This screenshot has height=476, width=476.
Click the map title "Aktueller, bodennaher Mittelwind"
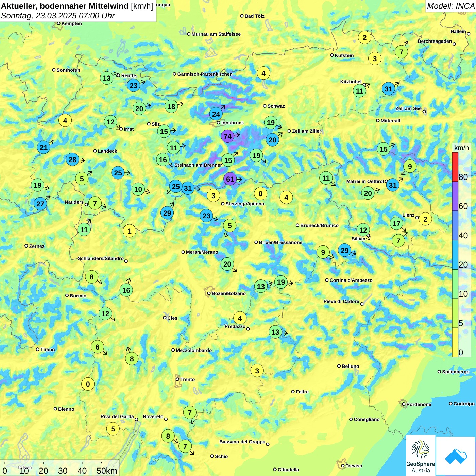[65, 6]
